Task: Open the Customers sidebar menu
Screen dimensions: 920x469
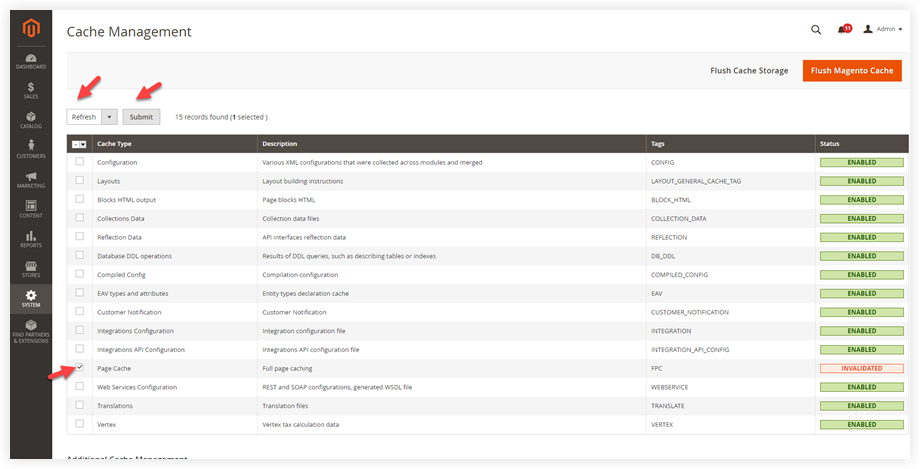Action: [x=31, y=150]
